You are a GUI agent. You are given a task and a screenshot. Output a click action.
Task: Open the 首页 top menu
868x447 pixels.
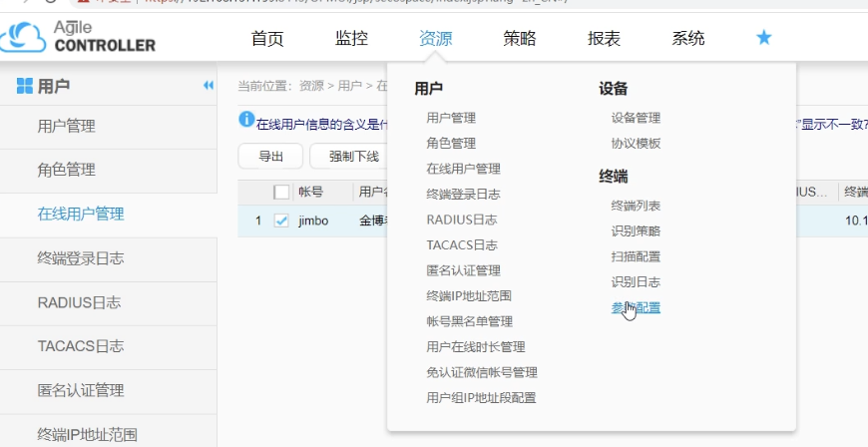(x=267, y=38)
